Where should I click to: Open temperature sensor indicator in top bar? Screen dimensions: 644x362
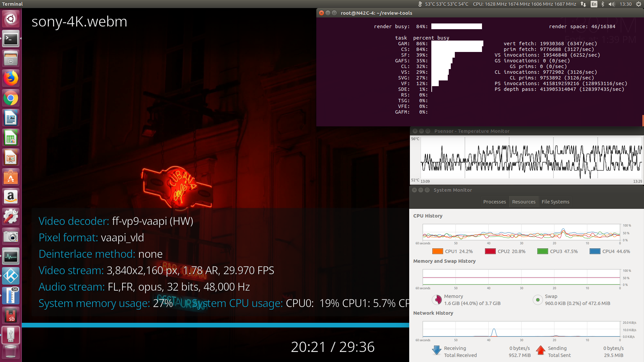tap(443, 4)
